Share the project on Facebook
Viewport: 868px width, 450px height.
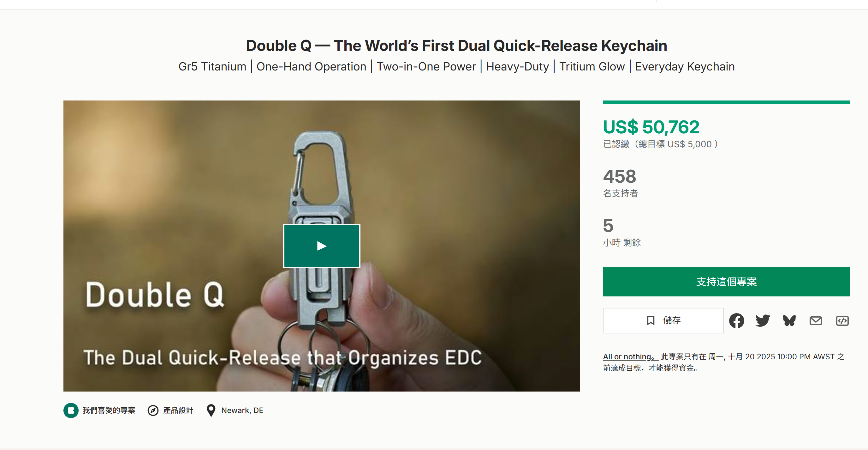737,320
